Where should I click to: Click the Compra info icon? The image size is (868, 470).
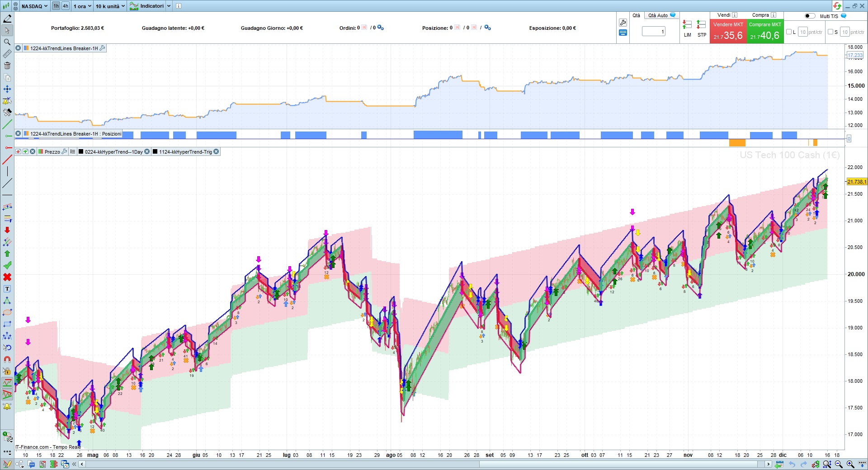(774, 15)
